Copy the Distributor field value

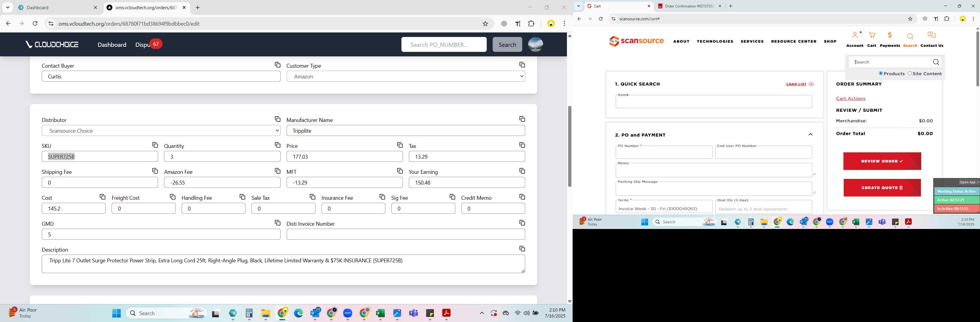pos(277,119)
